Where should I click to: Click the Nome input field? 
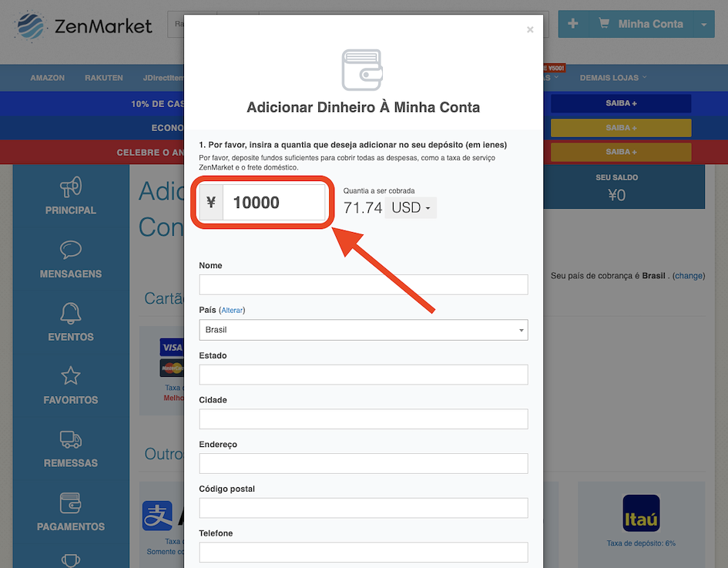point(364,284)
